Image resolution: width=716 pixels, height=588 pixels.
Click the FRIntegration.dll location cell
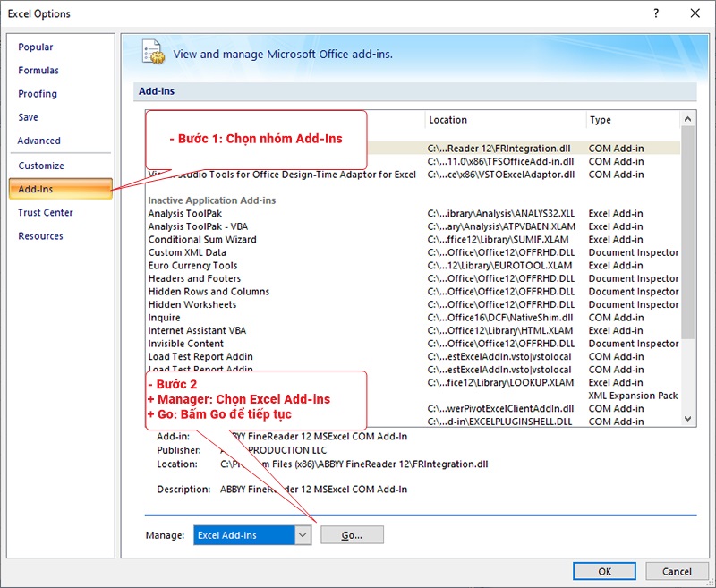tap(499, 149)
